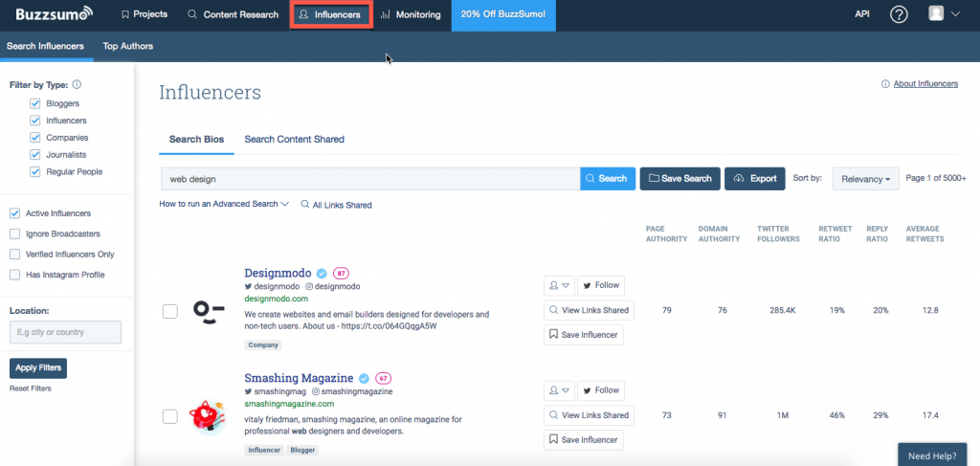Open the help question mark icon
980x466 pixels.
click(899, 14)
